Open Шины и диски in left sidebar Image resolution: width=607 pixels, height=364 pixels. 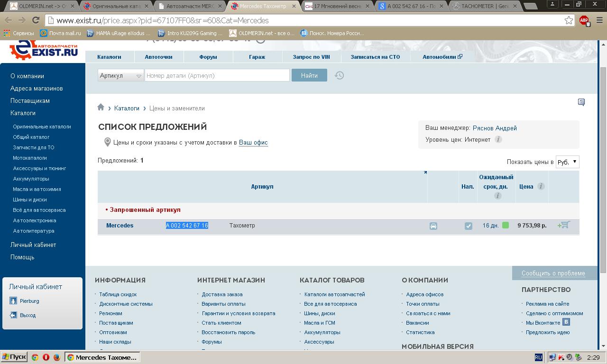tap(29, 200)
